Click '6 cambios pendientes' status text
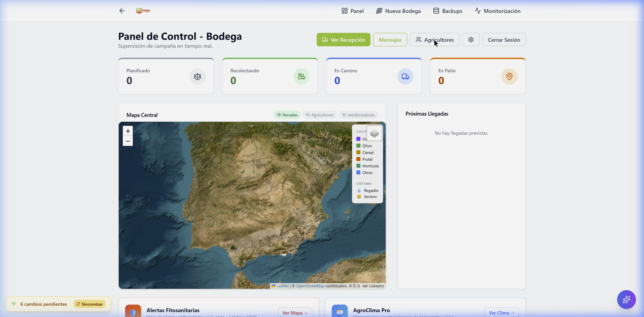Screen dimensions: 644x317 pos(44,304)
